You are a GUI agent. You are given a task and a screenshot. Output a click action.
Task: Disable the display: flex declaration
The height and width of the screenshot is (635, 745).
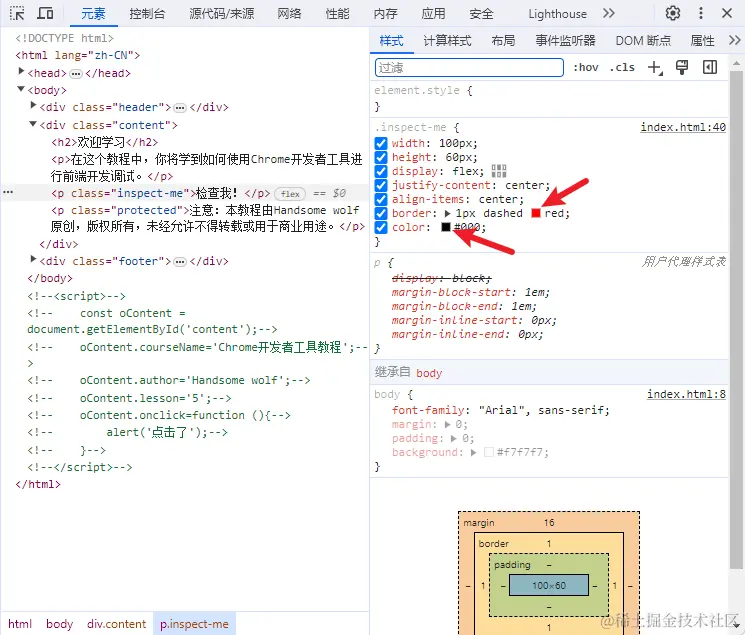(x=381, y=171)
